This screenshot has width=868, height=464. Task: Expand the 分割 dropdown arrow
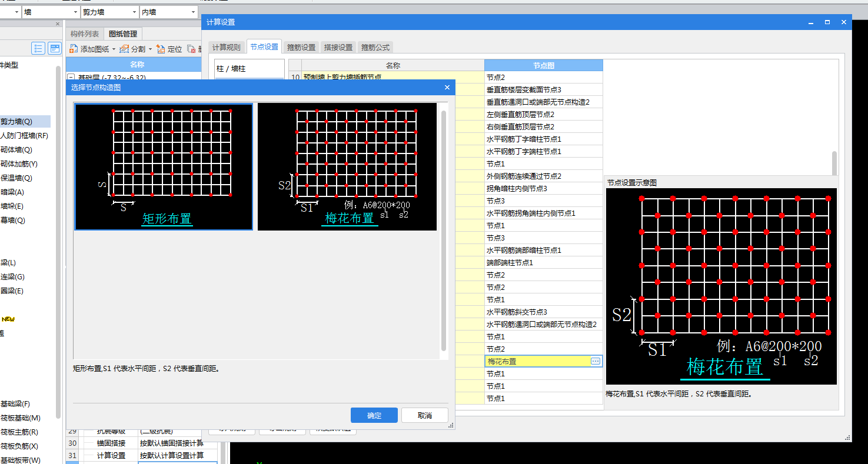click(150, 49)
